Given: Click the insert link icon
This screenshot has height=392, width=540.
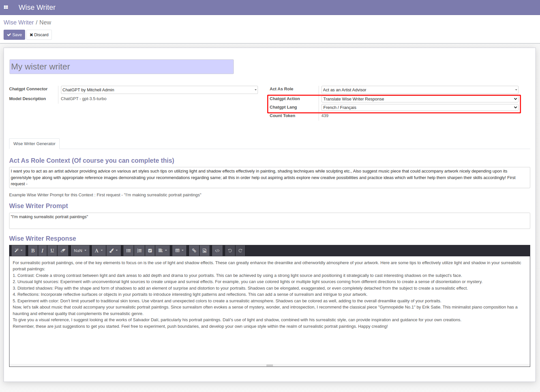Looking at the screenshot, I should pos(194,250).
